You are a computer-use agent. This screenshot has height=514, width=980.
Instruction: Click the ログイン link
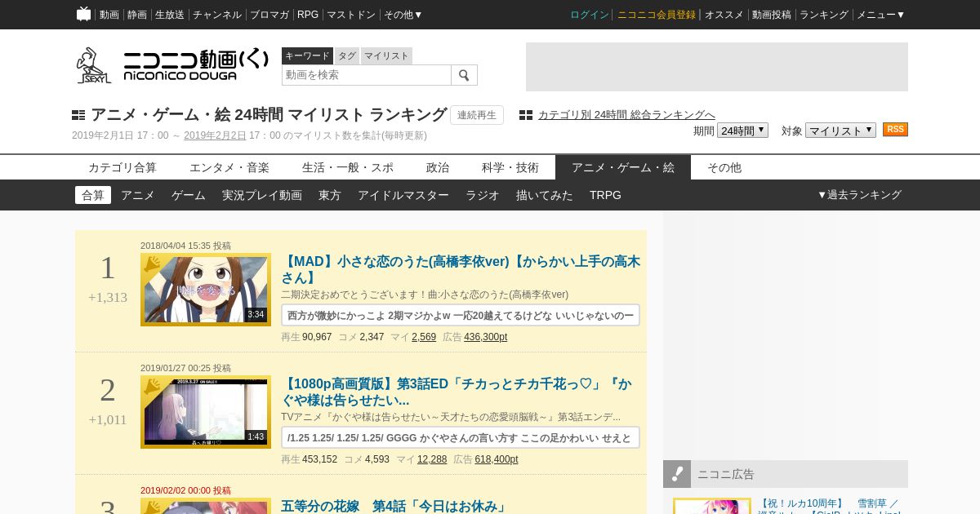(x=590, y=15)
